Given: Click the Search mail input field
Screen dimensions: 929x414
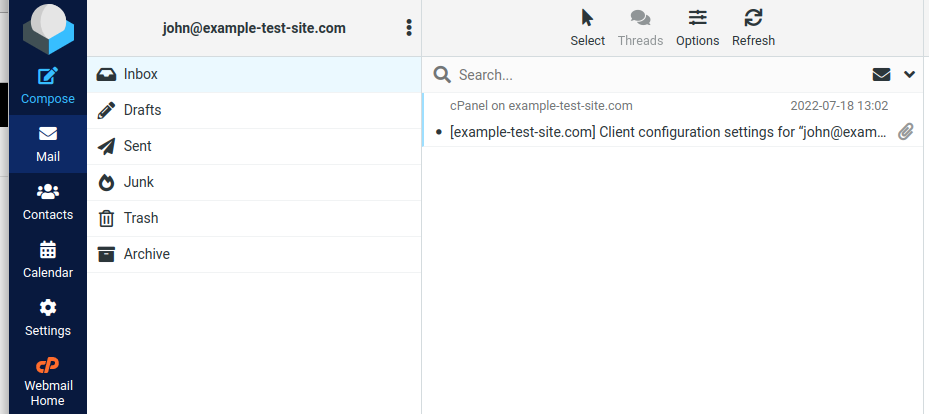Looking at the screenshot, I should (x=650, y=75).
